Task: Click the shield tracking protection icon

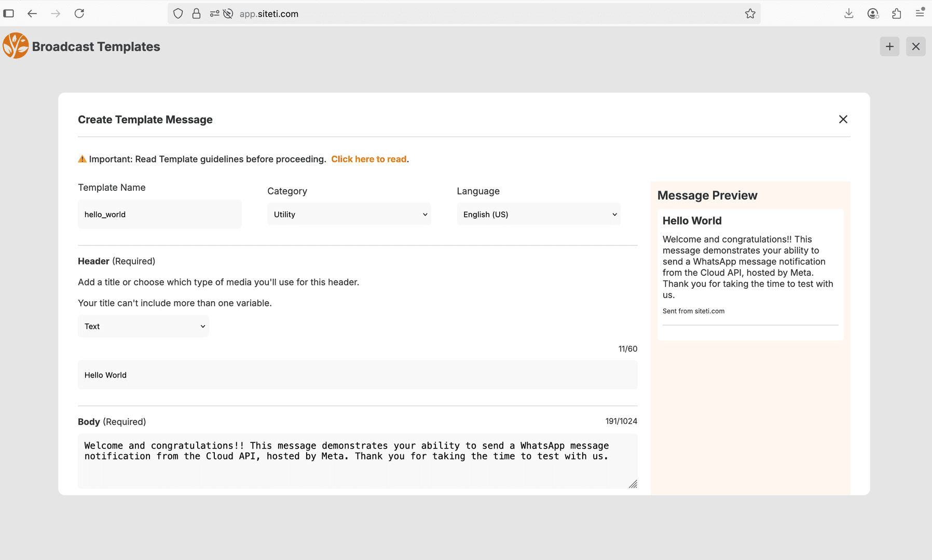Action: 178,13
